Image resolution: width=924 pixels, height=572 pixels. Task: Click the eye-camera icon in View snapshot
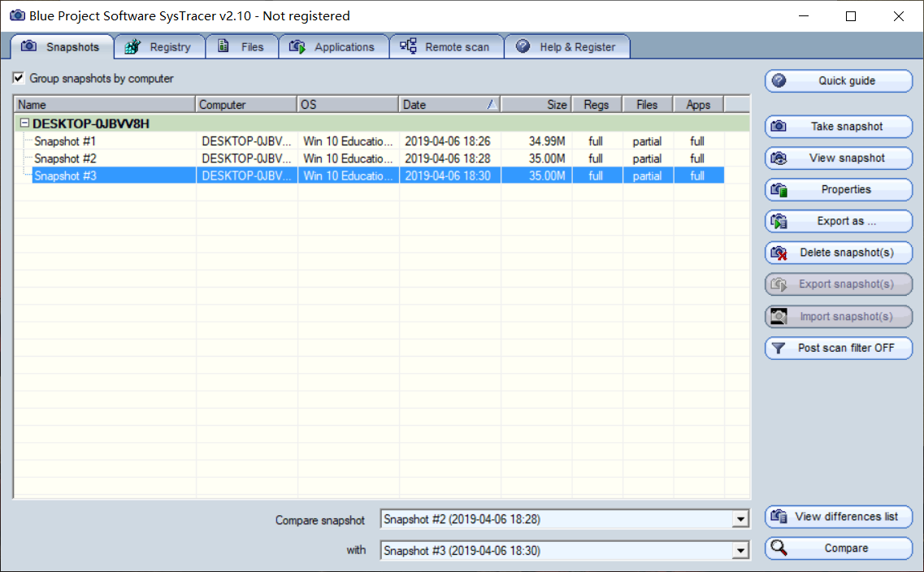coord(779,158)
